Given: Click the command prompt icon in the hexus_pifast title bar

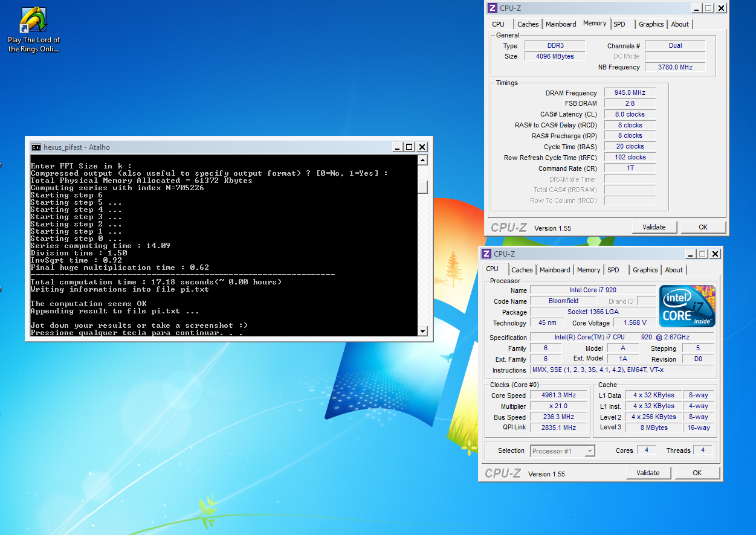Looking at the screenshot, I should click(36, 147).
